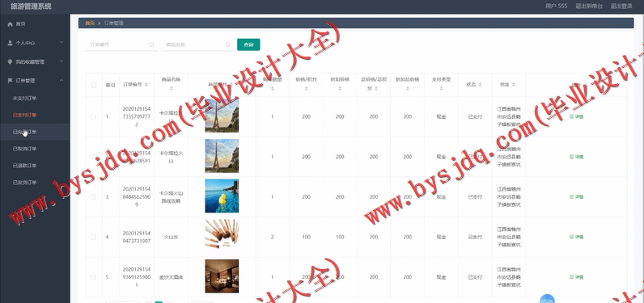Click 订单管理 in the breadcrumb

(x=114, y=23)
